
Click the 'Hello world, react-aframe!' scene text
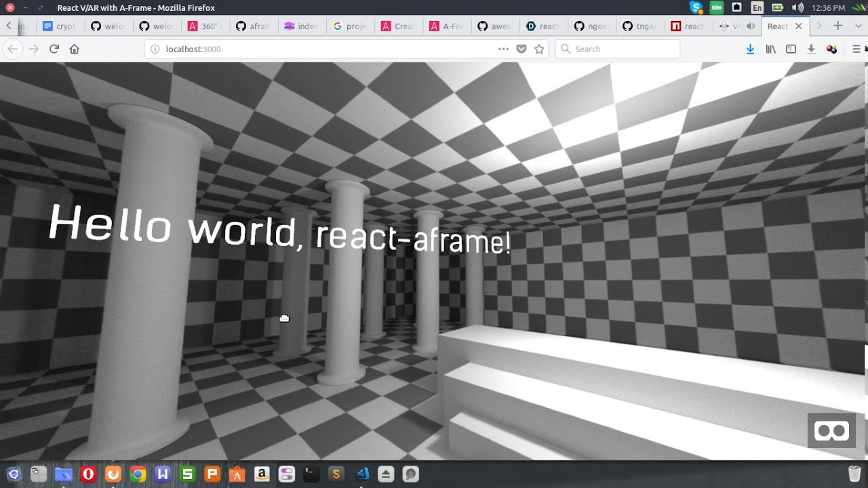click(279, 229)
